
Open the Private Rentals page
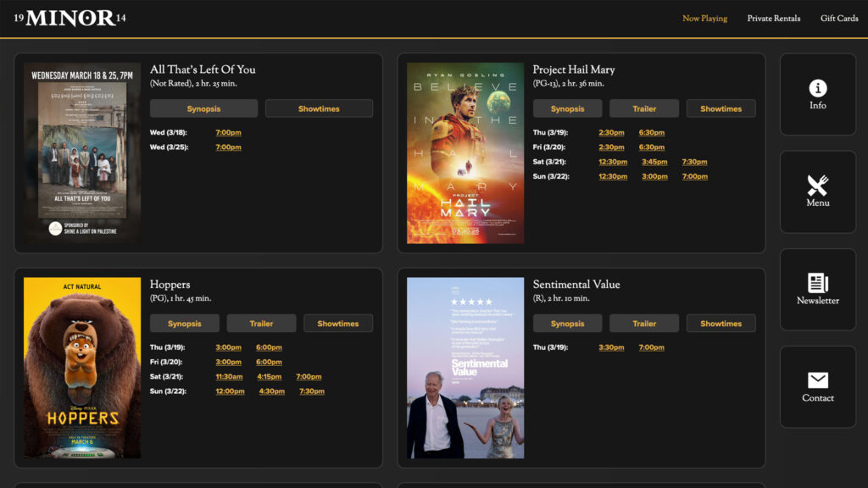click(x=773, y=18)
